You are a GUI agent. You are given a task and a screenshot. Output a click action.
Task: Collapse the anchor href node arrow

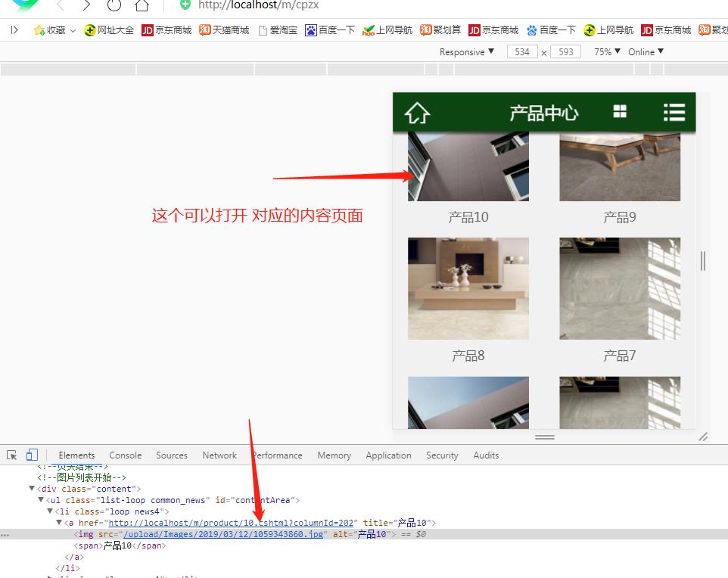60,523
